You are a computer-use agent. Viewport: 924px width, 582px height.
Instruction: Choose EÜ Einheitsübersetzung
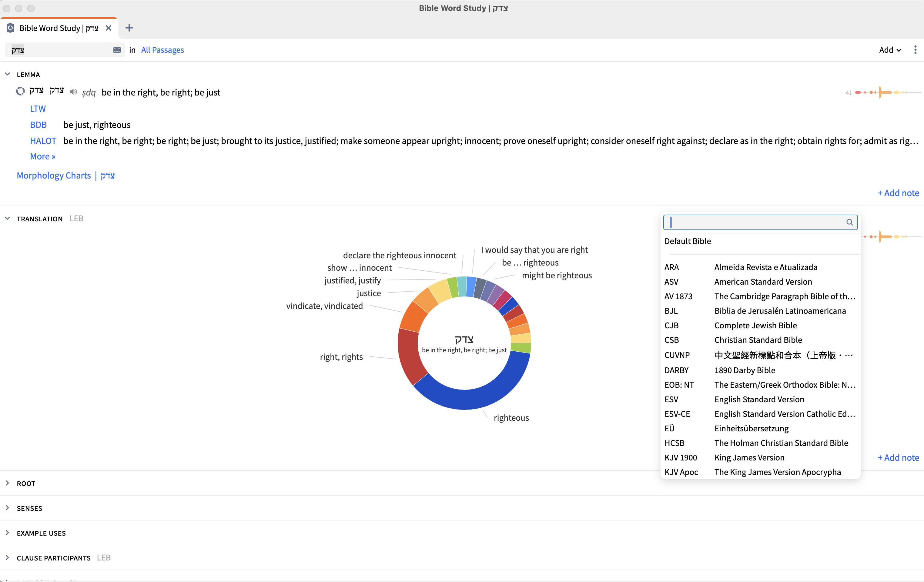pos(760,429)
